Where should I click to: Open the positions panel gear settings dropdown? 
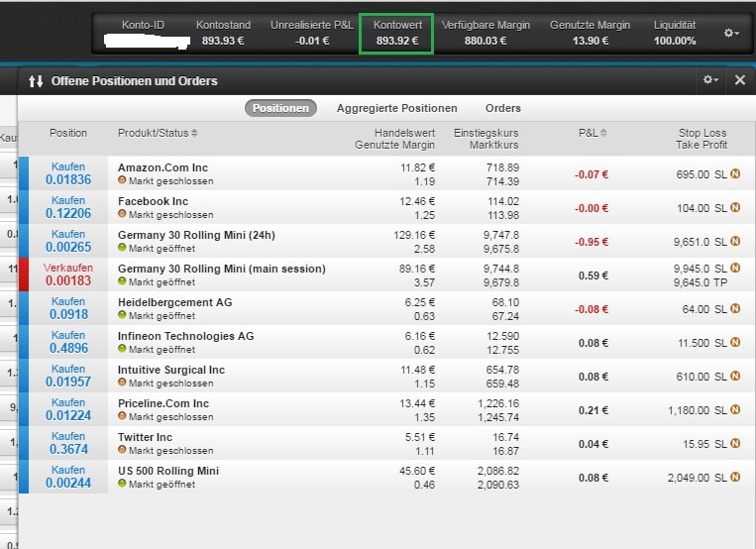click(710, 80)
